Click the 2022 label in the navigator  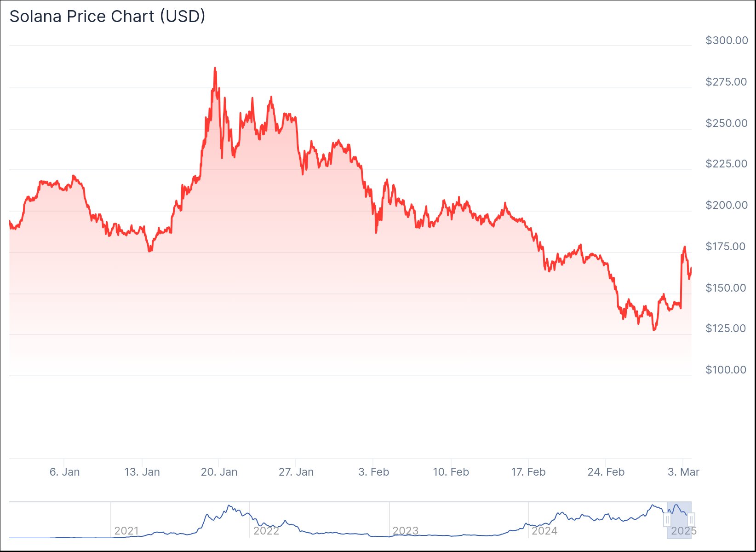[x=266, y=531]
